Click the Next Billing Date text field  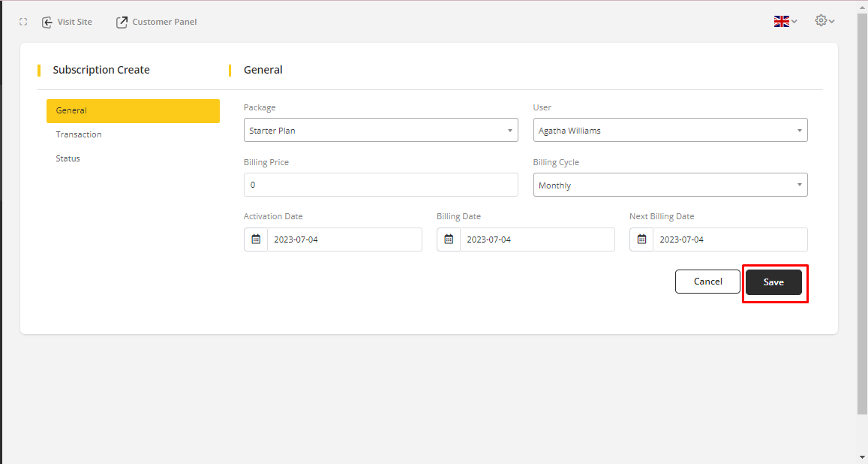tap(729, 240)
